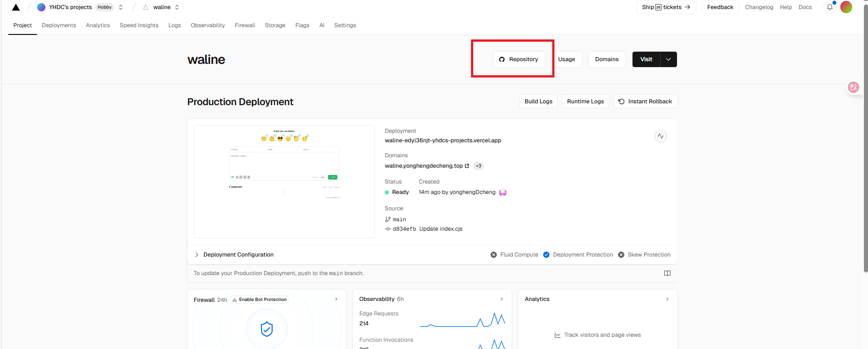The height and width of the screenshot is (349, 868).
Task: Open dropdown arrow next to Visit
Action: 668,59
